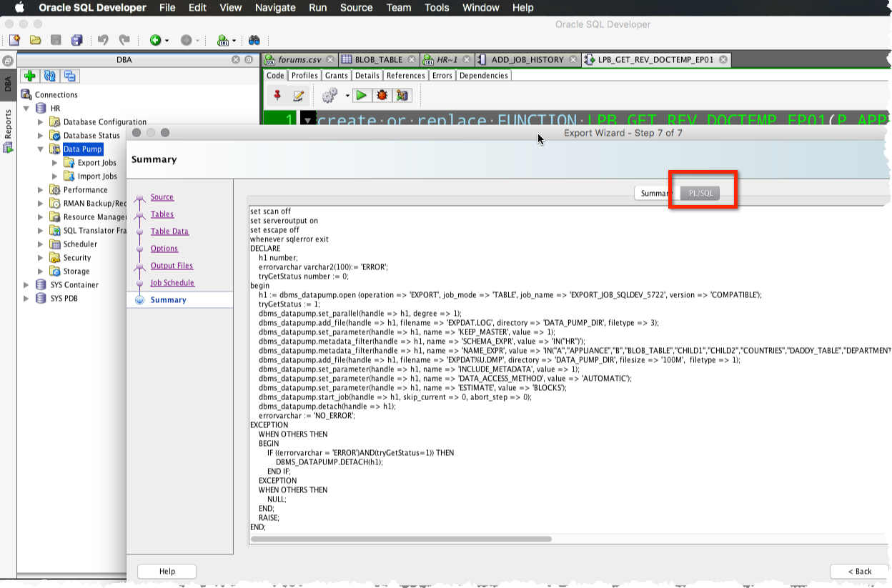Screen dimensions: 892x588
Task: Go to Options wizard step
Action: coord(164,249)
